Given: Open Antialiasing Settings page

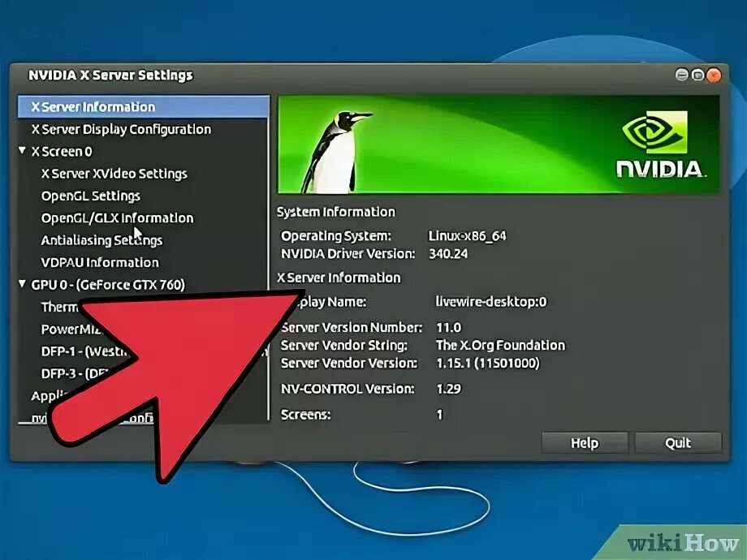Looking at the screenshot, I should coord(101,240).
